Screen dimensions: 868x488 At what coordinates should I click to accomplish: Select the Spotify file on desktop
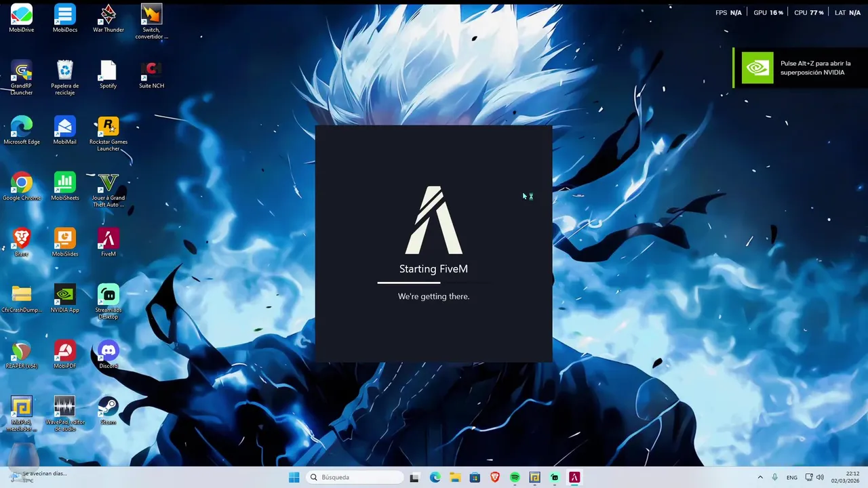tap(108, 75)
